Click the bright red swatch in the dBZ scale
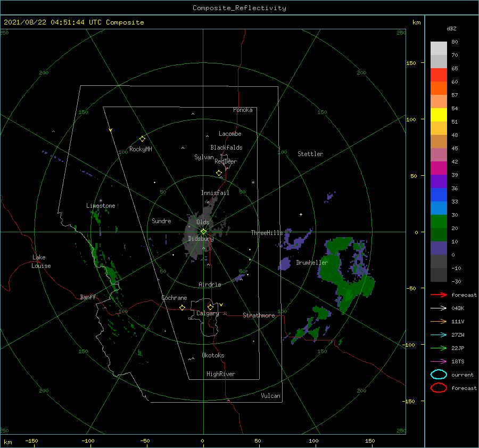The width and height of the screenshot is (479, 448). tap(439, 75)
